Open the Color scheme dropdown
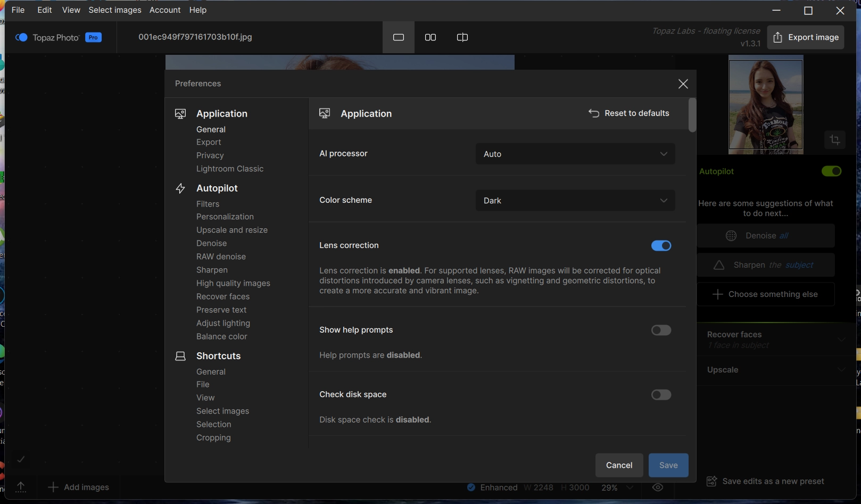The image size is (861, 504). (x=575, y=201)
